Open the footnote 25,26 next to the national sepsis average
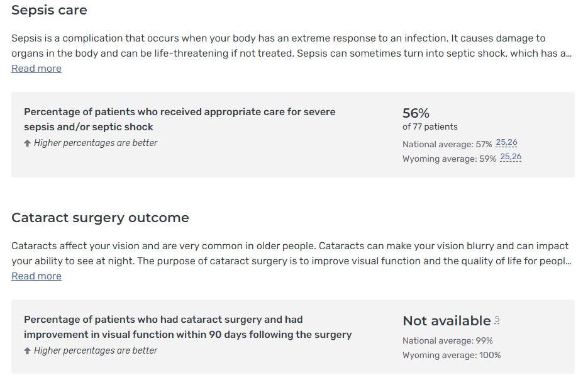This screenshot has height=387, width=588. click(x=506, y=143)
